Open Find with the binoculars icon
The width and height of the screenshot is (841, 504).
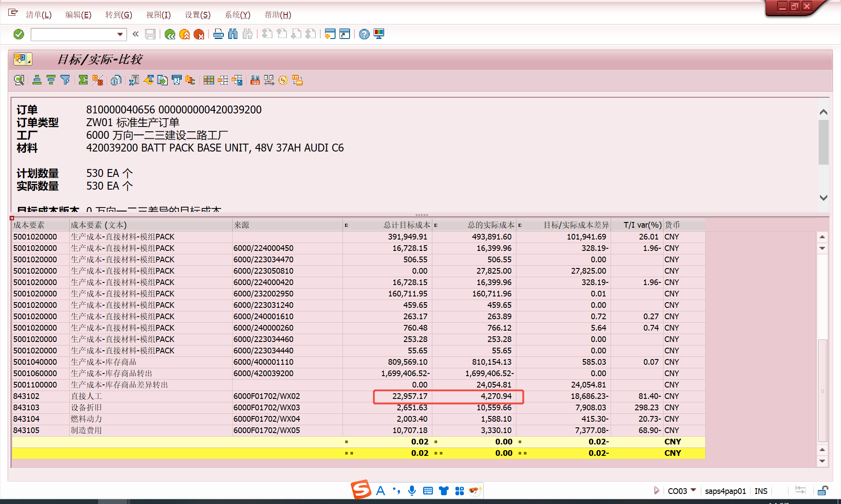pos(233,34)
